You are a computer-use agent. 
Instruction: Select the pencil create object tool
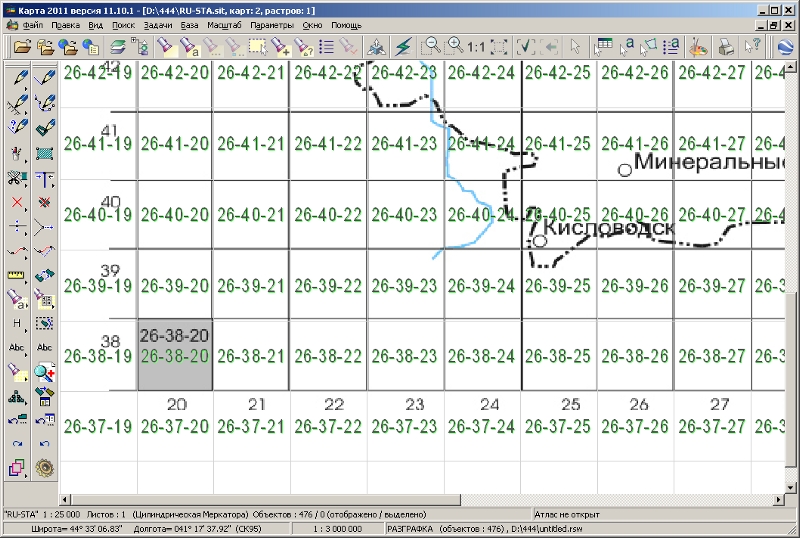click(x=19, y=78)
